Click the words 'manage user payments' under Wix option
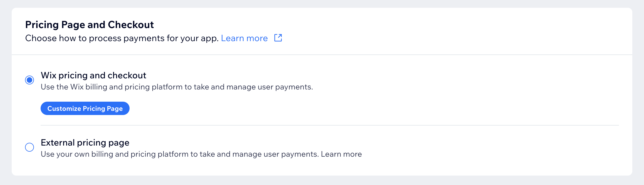Viewport: 644px width, 185px height. 269,87
